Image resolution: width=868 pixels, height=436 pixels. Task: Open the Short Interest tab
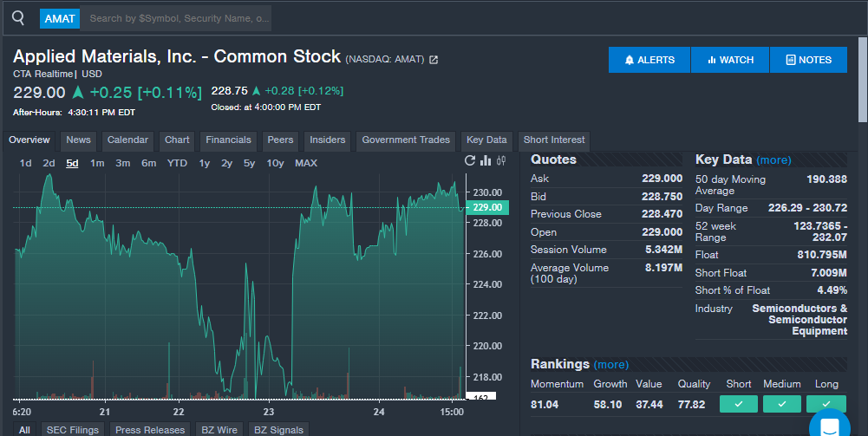click(x=554, y=140)
